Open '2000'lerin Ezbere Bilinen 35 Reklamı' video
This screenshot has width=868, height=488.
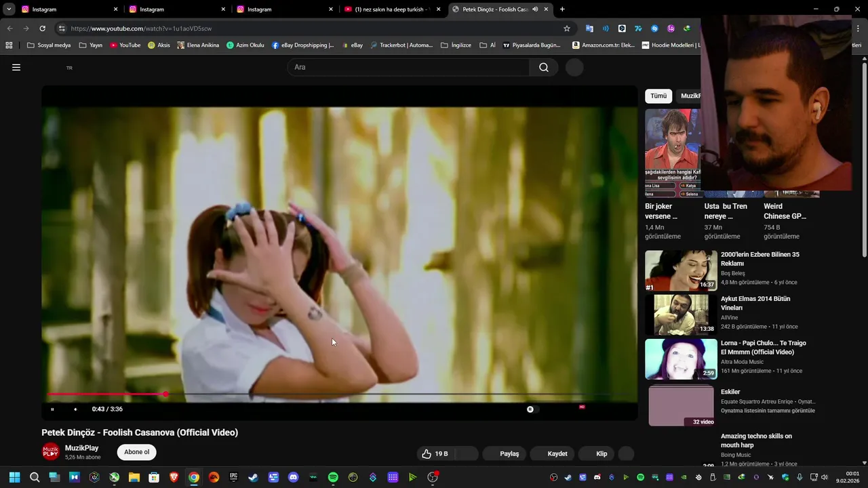click(760, 259)
